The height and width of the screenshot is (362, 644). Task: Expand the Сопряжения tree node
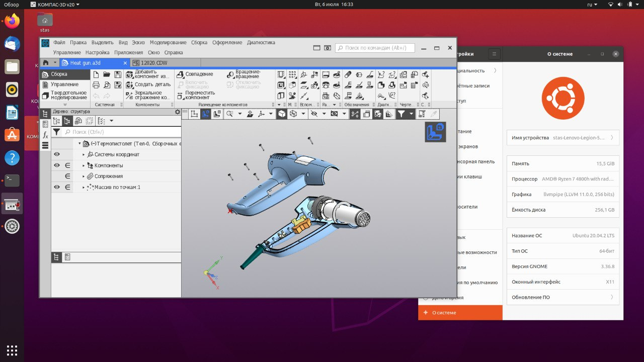pos(84,176)
